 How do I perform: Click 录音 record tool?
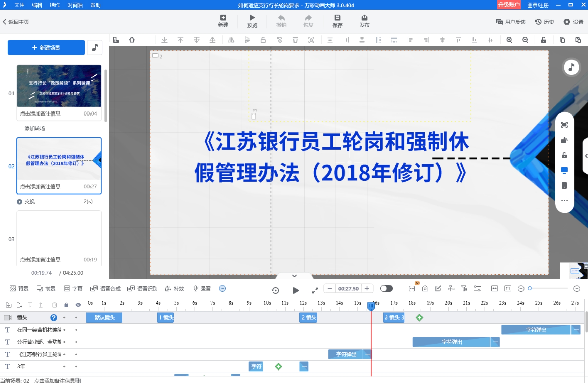coord(202,289)
